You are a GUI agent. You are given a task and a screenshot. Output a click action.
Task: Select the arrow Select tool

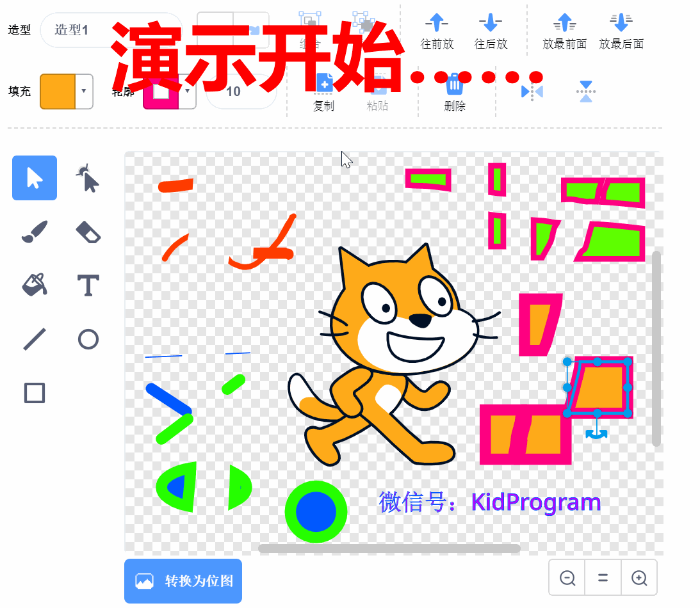pyautogui.click(x=35, y=178)
